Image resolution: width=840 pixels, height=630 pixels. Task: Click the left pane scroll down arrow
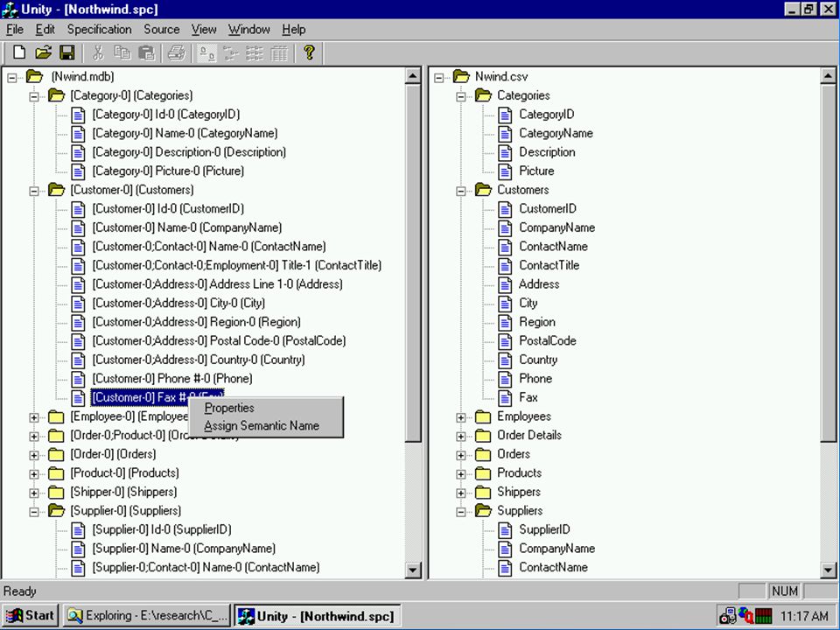coord(412,570)
